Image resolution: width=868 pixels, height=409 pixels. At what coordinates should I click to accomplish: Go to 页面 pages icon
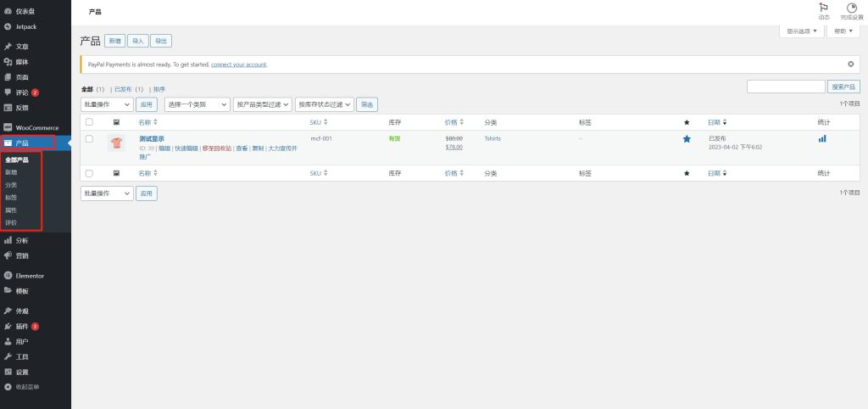pyautogui.click(x=8, y=77)
